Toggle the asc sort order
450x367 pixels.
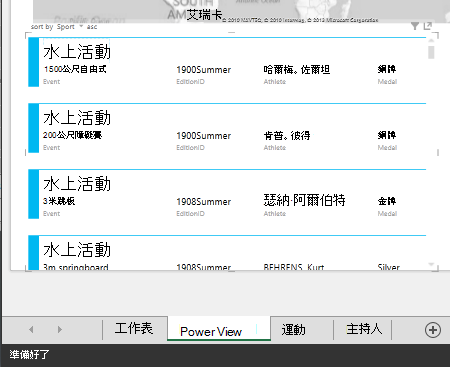[x=92, y=27]
